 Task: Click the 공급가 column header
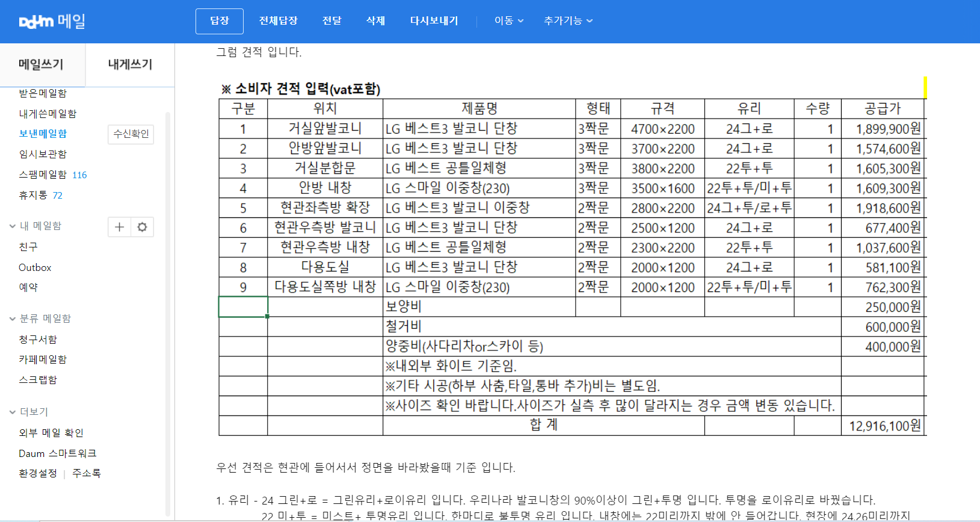click(x=883, y=108)
